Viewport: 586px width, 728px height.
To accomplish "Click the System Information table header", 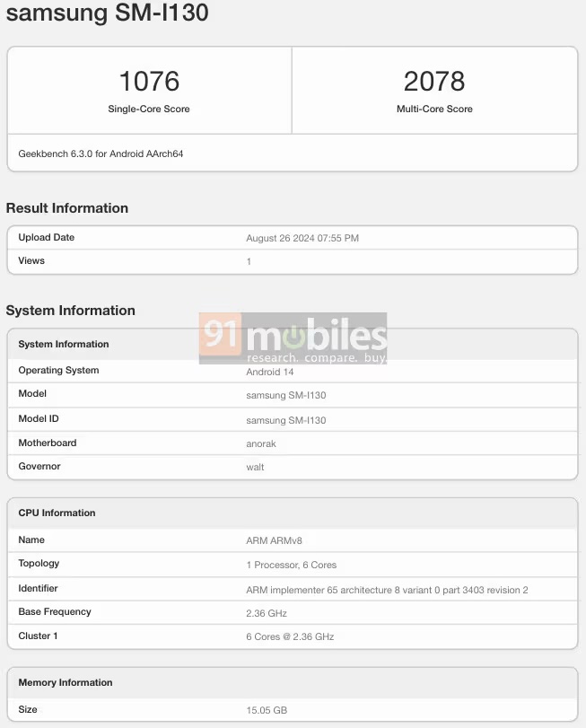I will 64,344.
